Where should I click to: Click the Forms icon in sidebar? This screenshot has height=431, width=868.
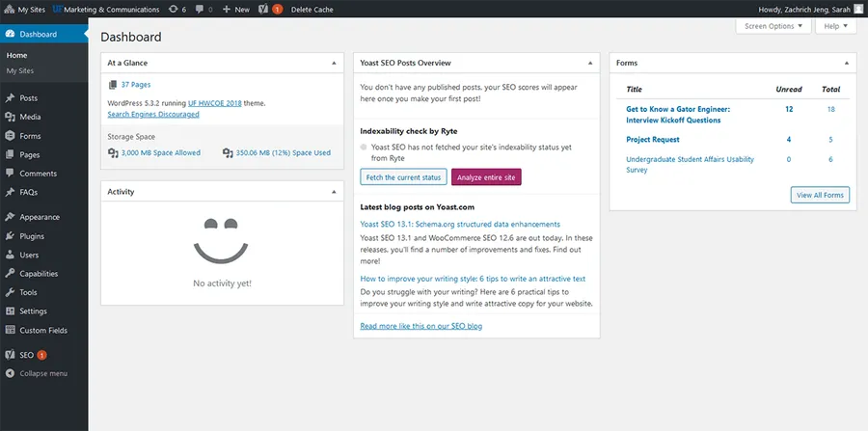coord(10,136)
